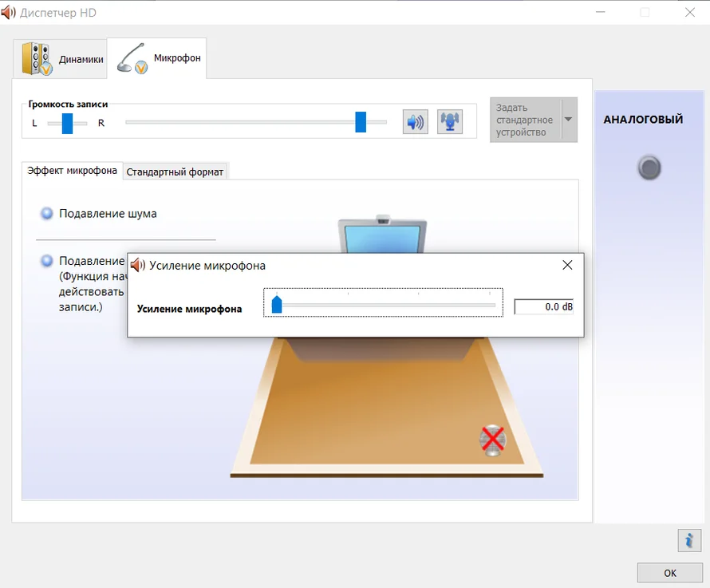This screenshot has height=588, width=710.
Task: Click the Диспетчер HD speaker title icon
Action: [x=8, y=12]
